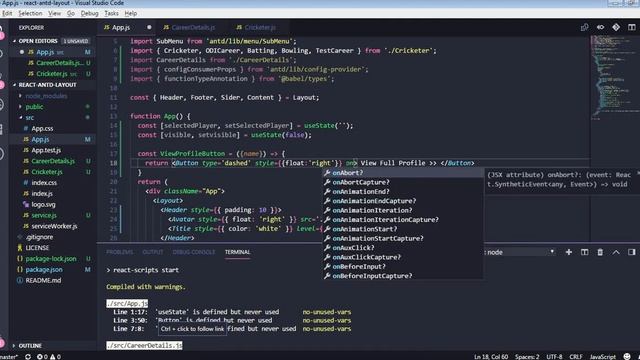Open index.css in the explorer
Viewport: 640px width, 360px height.
pyautogui.click(x=44, y=183)
